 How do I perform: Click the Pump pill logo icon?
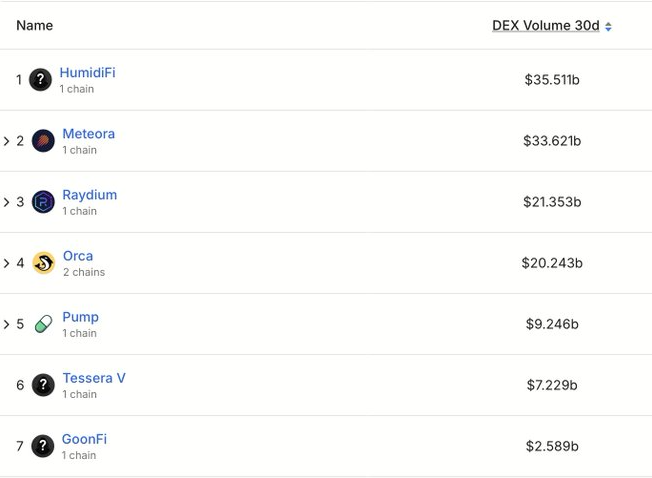[43, 324]
